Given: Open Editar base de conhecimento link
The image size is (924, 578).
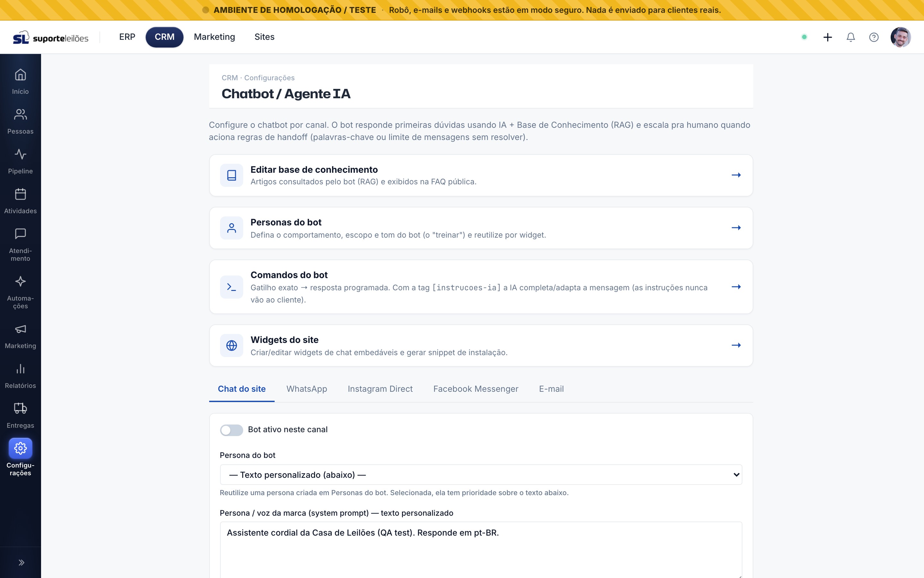Looking at the screenshot, I should [314, 170].
